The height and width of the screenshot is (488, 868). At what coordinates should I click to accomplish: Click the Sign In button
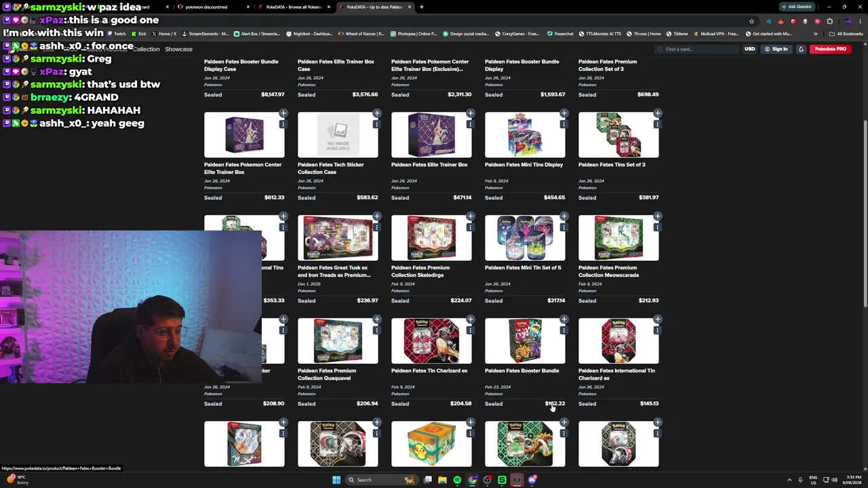tap(776, 49)
